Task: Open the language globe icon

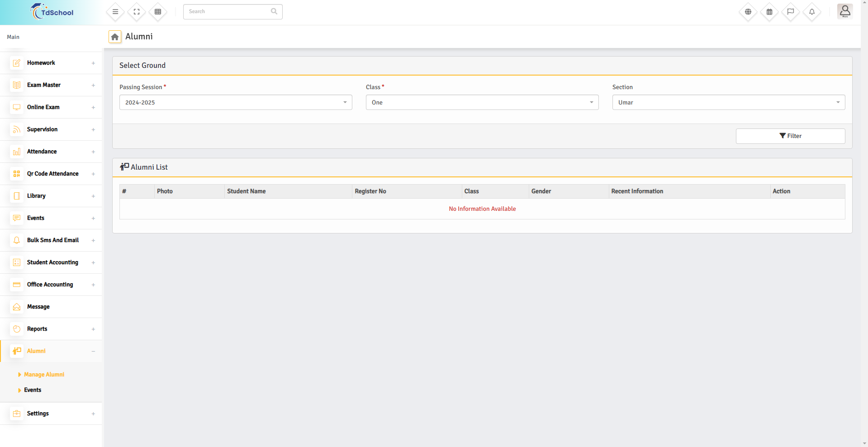Action: coord(748,12)
